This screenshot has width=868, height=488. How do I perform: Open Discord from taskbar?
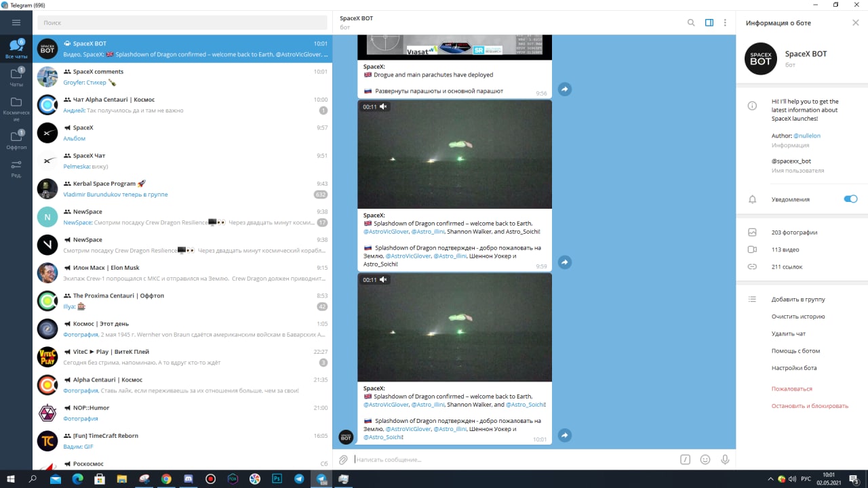click(188, 479)
